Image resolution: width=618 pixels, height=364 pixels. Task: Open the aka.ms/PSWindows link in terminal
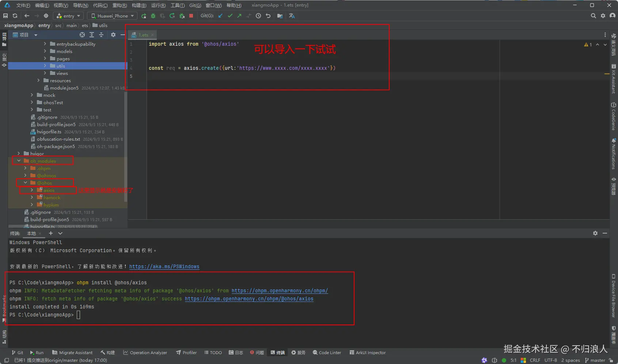coord(164,267)
